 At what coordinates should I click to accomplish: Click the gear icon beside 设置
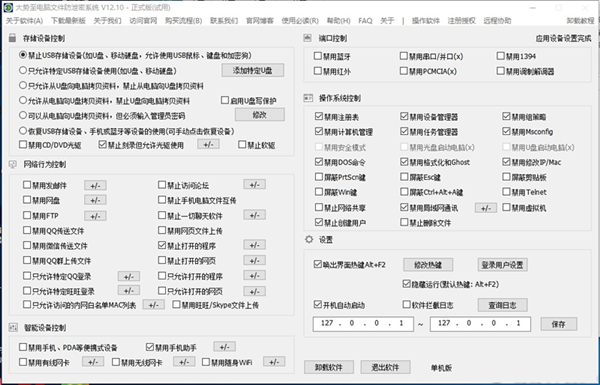click(309, 240)
